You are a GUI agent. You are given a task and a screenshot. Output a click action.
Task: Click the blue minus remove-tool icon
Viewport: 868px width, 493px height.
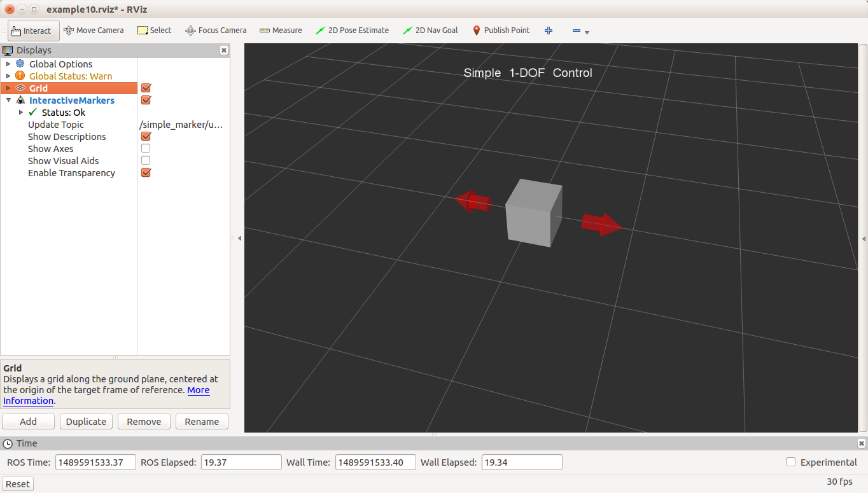point(576,31)
